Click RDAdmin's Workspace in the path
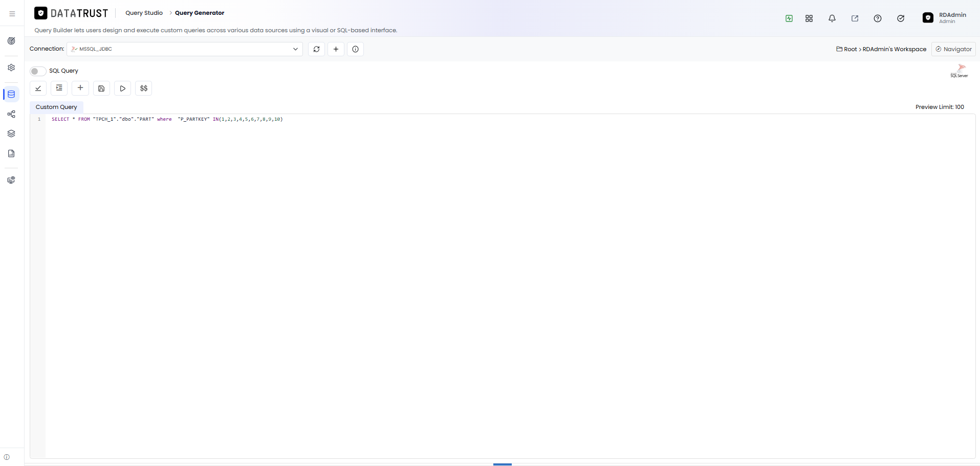The image size is (980, 466). 895,49
